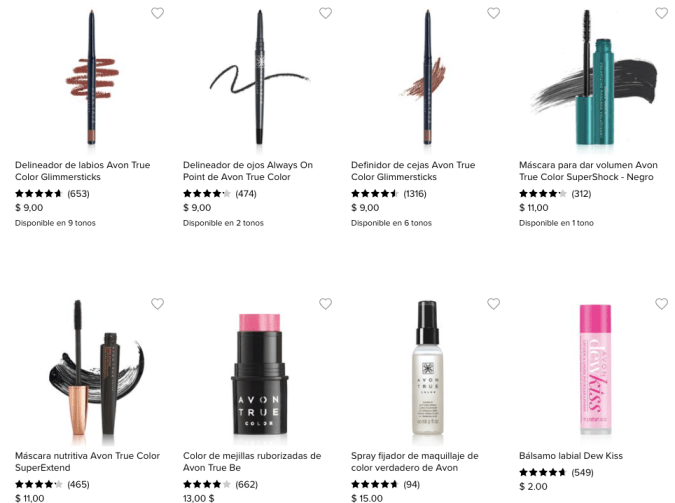The image size is (675, 503).
Task: View the 1316 reviews for brow definer
Action: point(414,193)
